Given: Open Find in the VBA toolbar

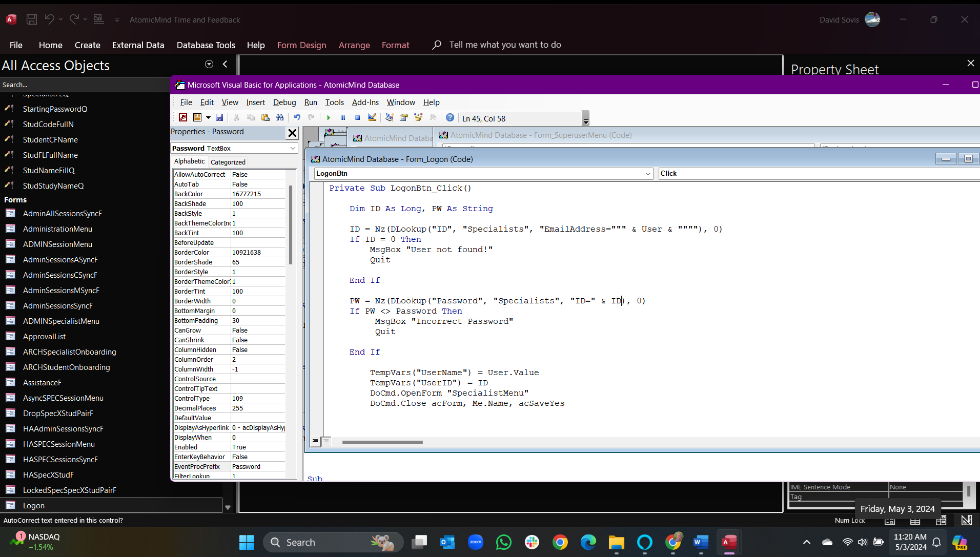Looking at the screenshot, I should (280, 117).
